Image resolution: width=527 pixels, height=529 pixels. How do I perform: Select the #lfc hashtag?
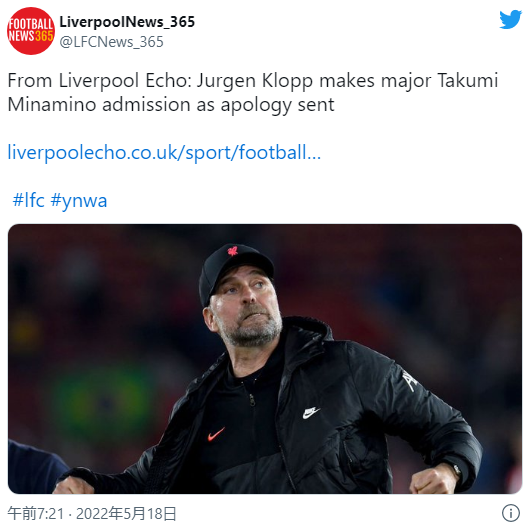tap(28, 200)
